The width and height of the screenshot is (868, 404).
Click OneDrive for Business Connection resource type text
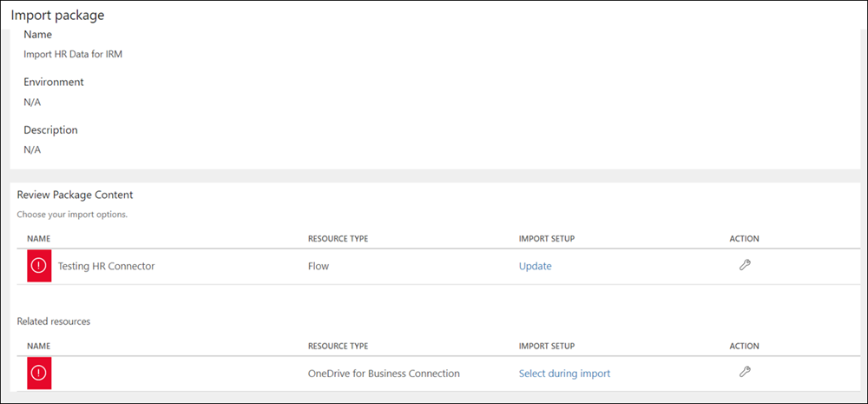pyautogui.click(x=384, y=374)
